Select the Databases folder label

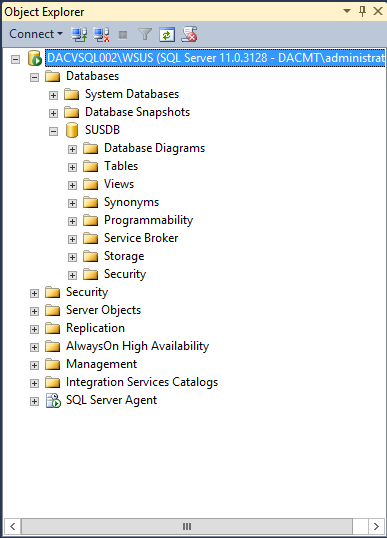92,76
